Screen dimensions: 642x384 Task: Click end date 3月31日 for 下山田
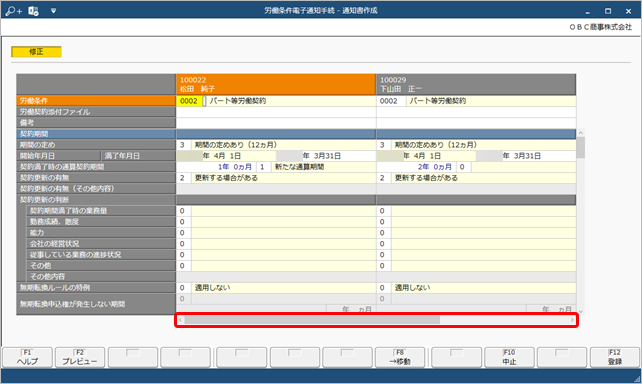click(526, 156)
